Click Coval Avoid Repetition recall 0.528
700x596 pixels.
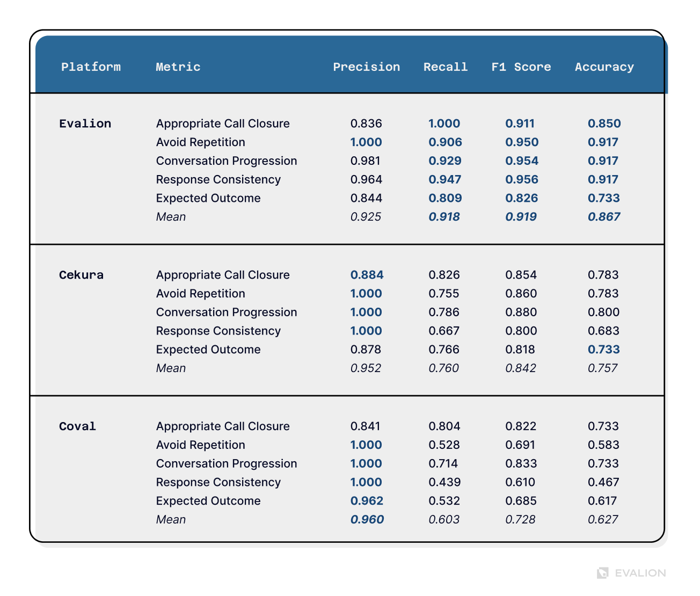pos(444,445)
